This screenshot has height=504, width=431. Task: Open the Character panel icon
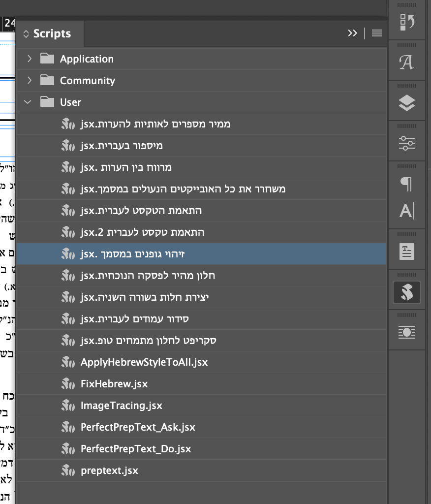[406, 211]
